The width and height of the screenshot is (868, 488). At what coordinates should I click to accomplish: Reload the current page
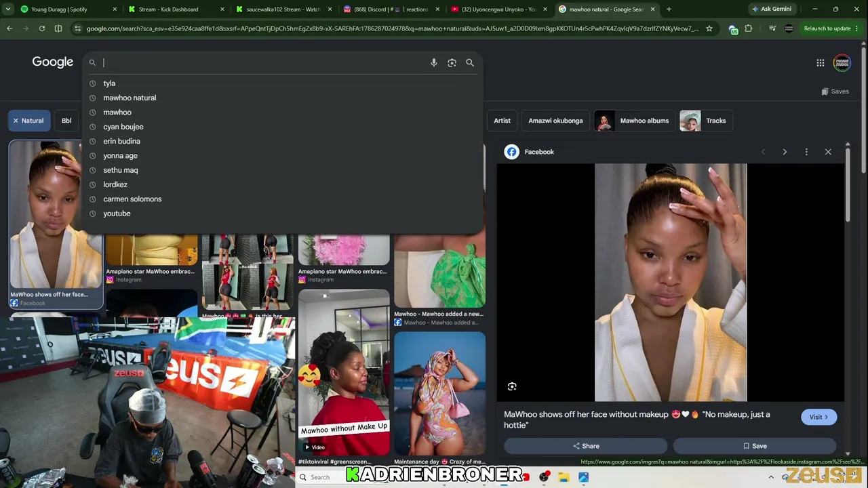[42, 28]
